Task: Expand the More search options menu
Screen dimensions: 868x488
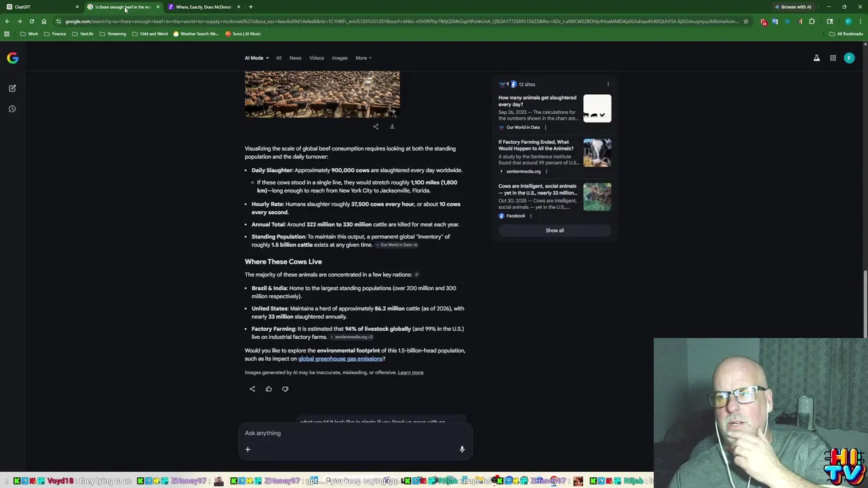Action: [x=363, y=58]
